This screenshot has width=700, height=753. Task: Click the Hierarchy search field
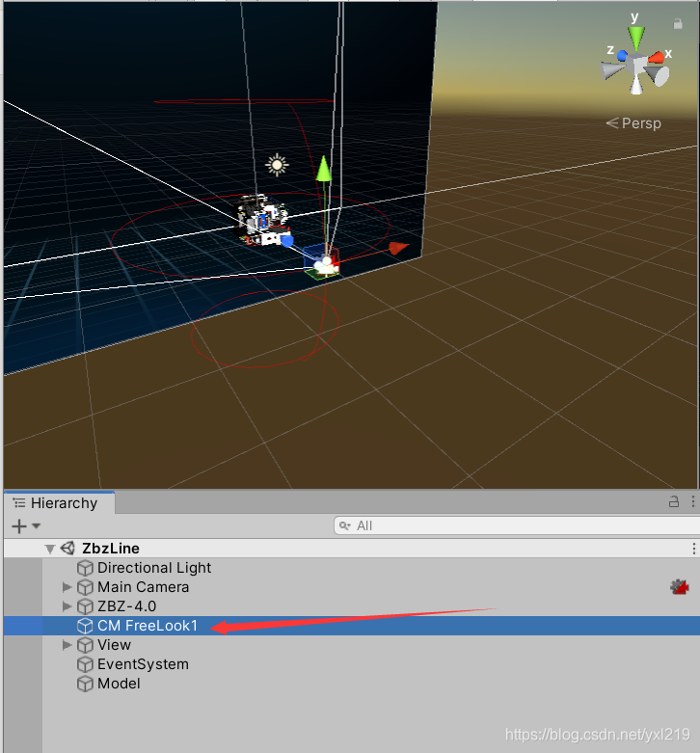517,525
